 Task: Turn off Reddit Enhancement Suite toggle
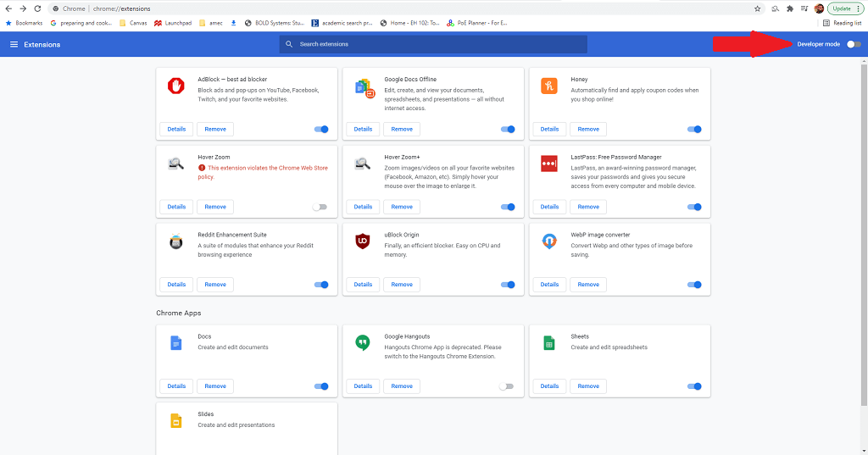click(321, 285)
